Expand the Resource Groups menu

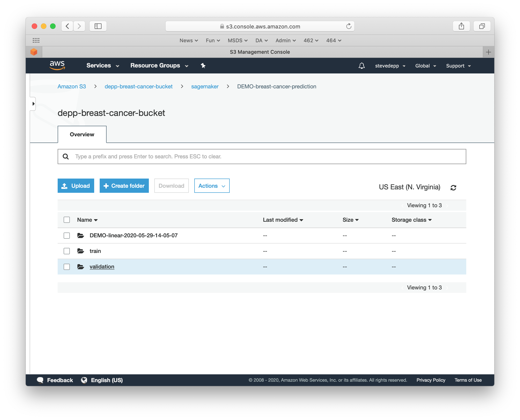click(x=159, y=66)
